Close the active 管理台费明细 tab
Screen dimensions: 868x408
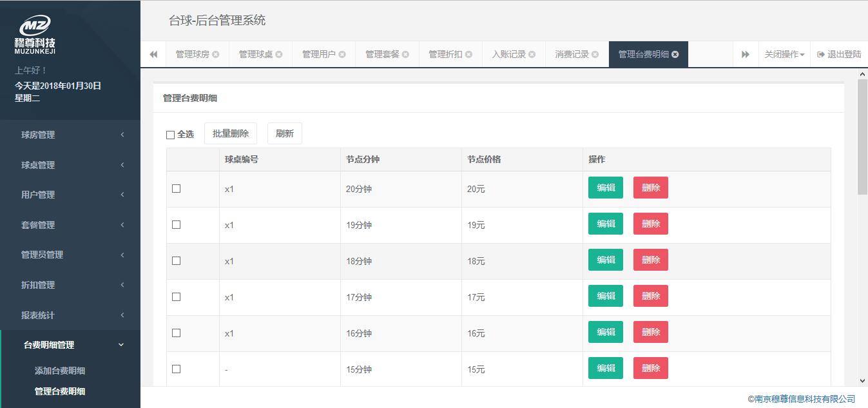click(x=675, y=55)
